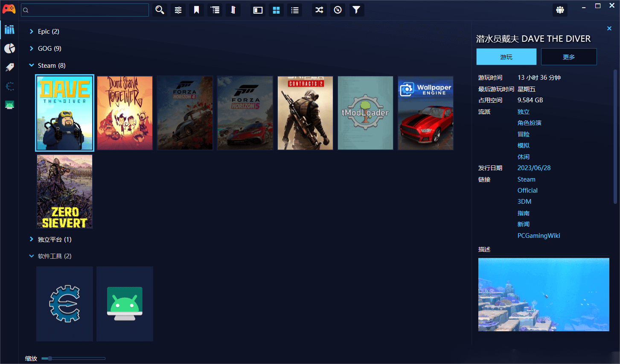Select the Dave the Diver cover

click(x=64, y=113)
